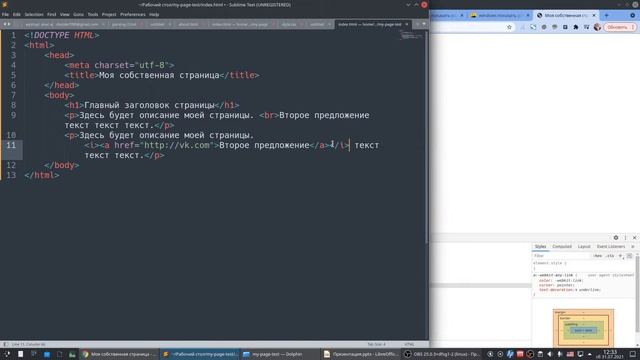
Task: Click the KDE Connect icon in the system tray
Action: 580,354
